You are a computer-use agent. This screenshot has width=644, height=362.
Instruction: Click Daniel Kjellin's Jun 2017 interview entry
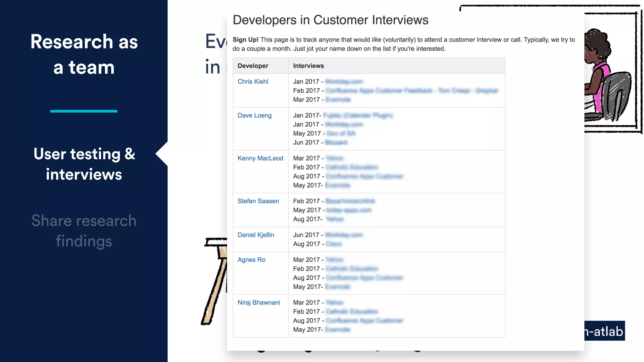328,235
